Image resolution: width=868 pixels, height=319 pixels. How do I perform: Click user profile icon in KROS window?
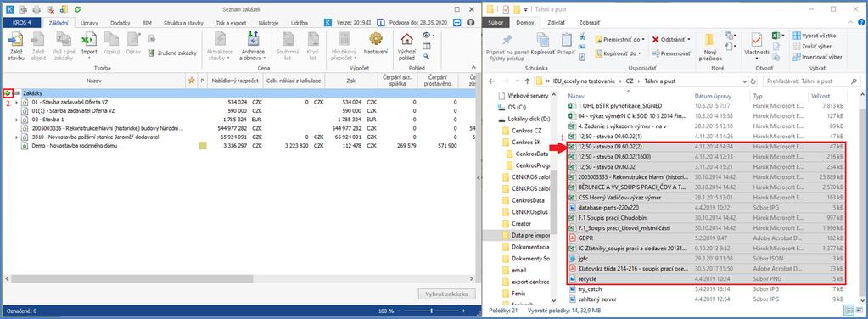click(x=471, y=22)
